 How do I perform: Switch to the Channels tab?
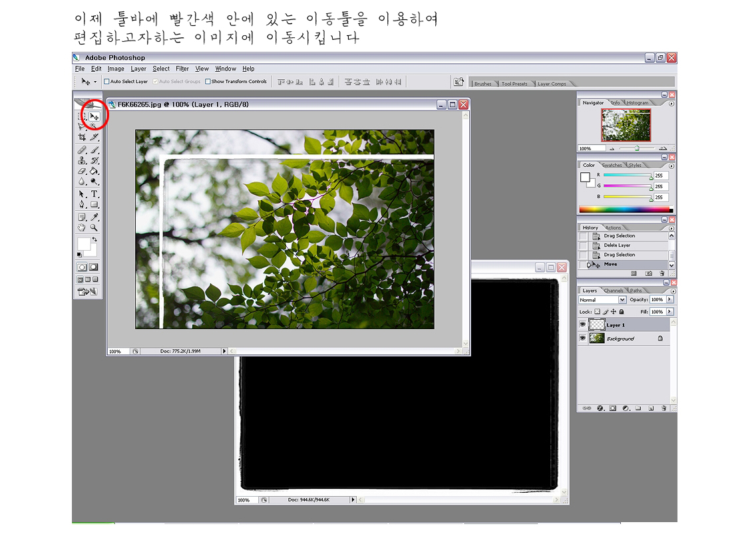614,291
